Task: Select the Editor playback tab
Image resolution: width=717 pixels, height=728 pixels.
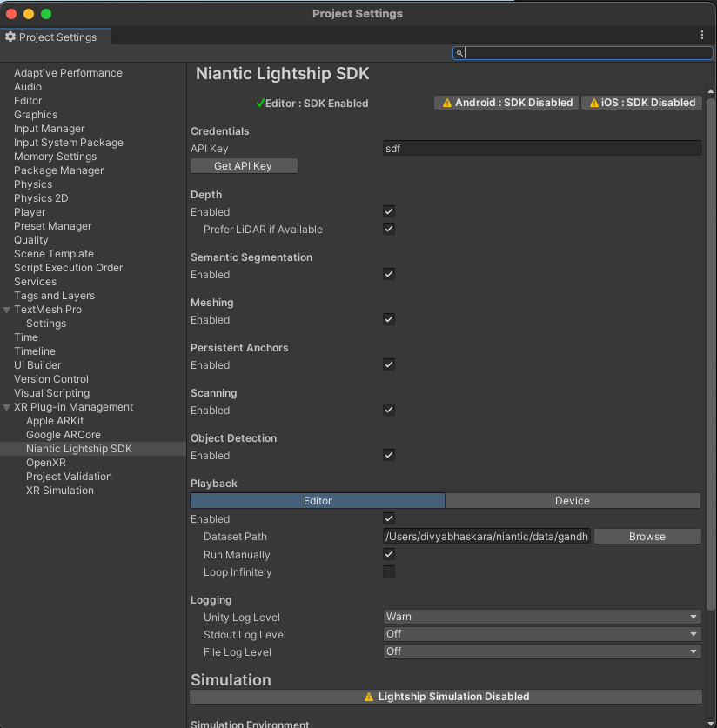Action: [318, 500]
